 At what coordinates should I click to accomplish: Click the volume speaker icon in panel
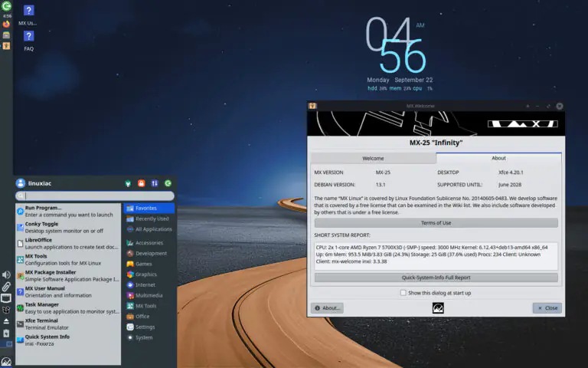click(6, 274)
